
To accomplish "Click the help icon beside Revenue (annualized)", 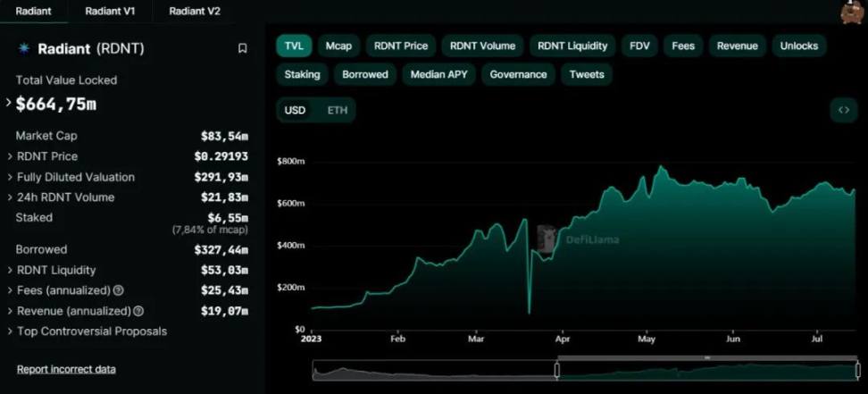I will click(x=139, y=311).
